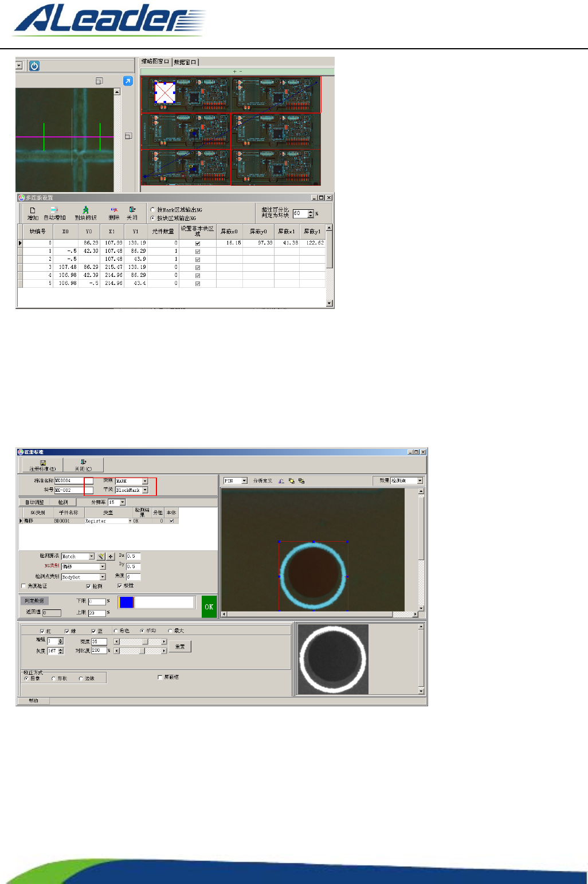Viewport: 588px width, 884px height.
Task: Open the 检测算法 Match dropdown
Action: coord(92,557)
